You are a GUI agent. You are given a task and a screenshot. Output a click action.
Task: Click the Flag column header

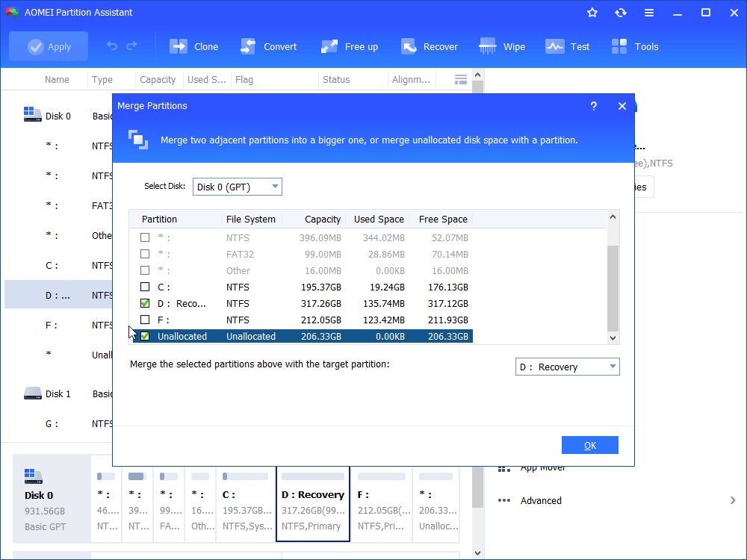click(x=244, y=80)
